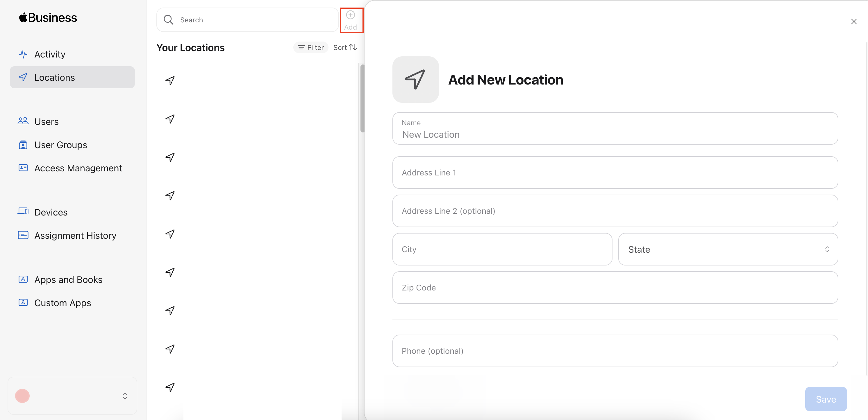Click the Access Management card icon
This screenshot has width=868, height=420.
coord(23,168)
